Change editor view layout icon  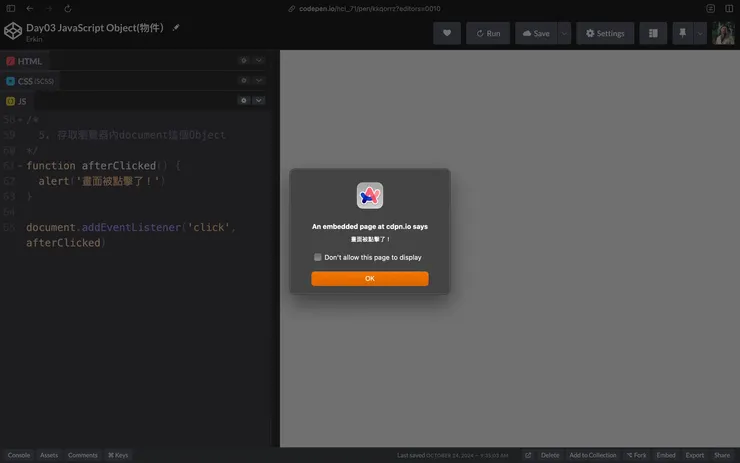[653, 33]
